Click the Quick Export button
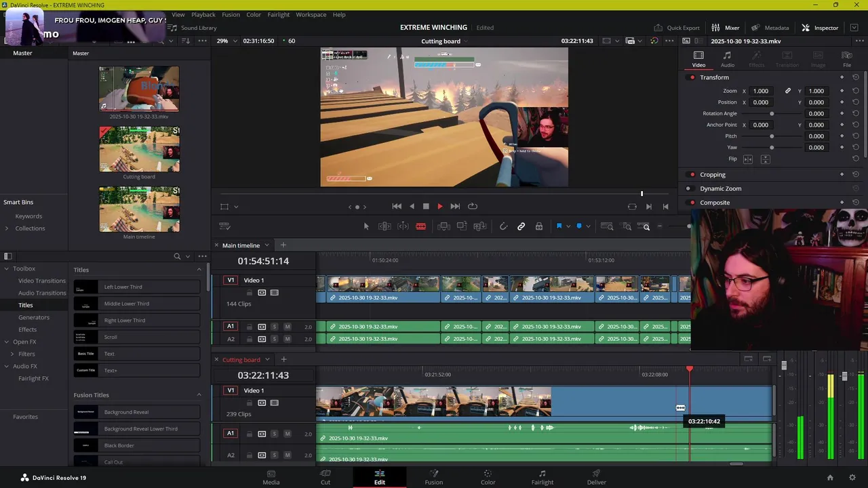868x488 pixels. 677,28
